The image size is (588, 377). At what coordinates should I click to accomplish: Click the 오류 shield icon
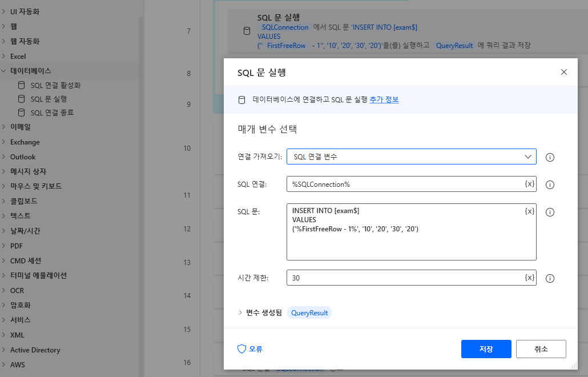tap(241, 349)
